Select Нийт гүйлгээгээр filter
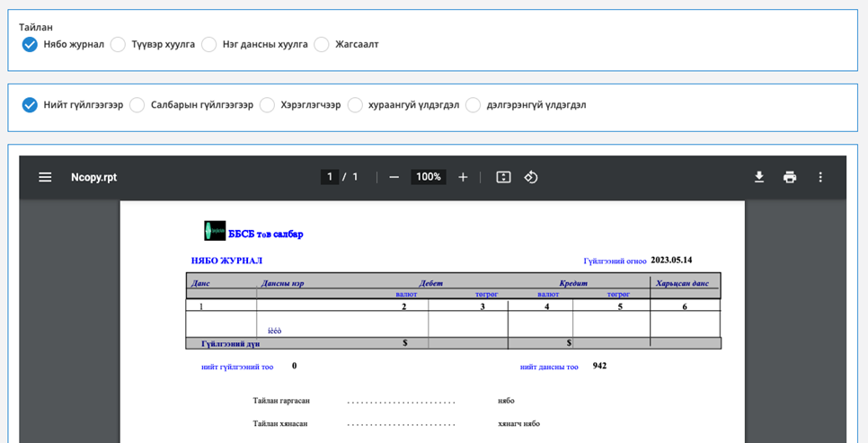Image resolution: width=868 pixels, height=443 pixels. click(30, 104)
